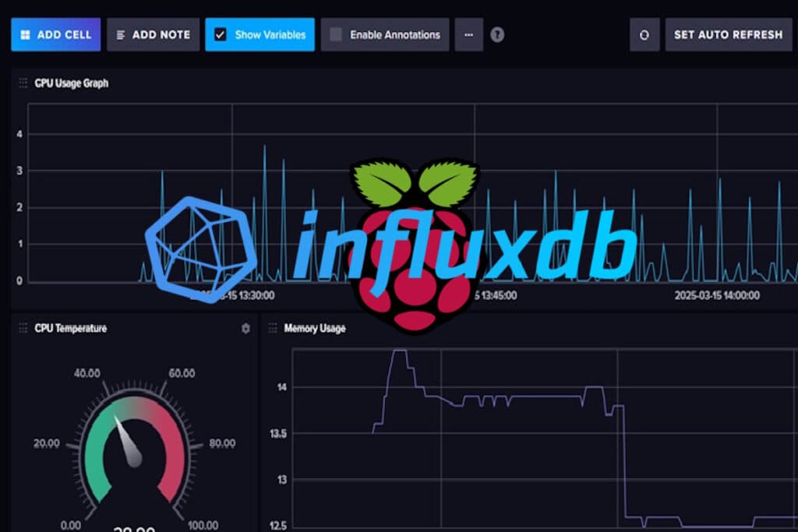The width and height of the screenshot is (798, 532).
Task: Select the CPU Usage Graph title
Action: [72, 83]
